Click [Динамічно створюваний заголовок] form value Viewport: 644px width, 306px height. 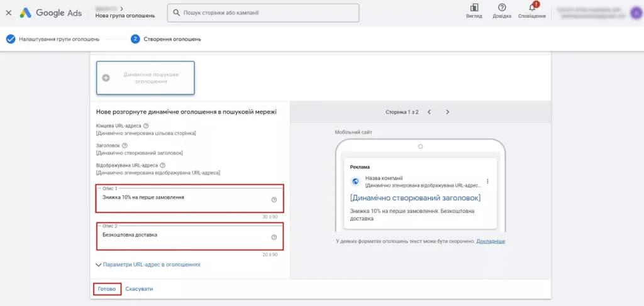pyautogui.click(x=139, y=153)
